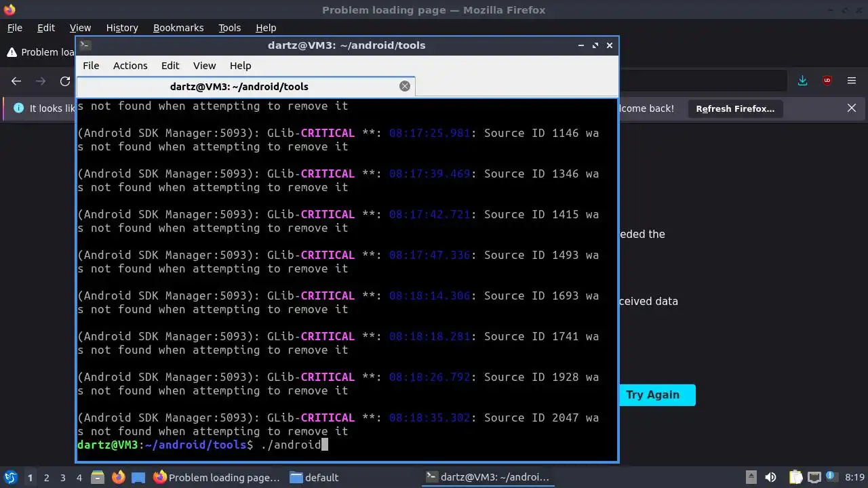Click the Refresh Firefox button
This screenshot has width=868, height=488.
[735, 108]
